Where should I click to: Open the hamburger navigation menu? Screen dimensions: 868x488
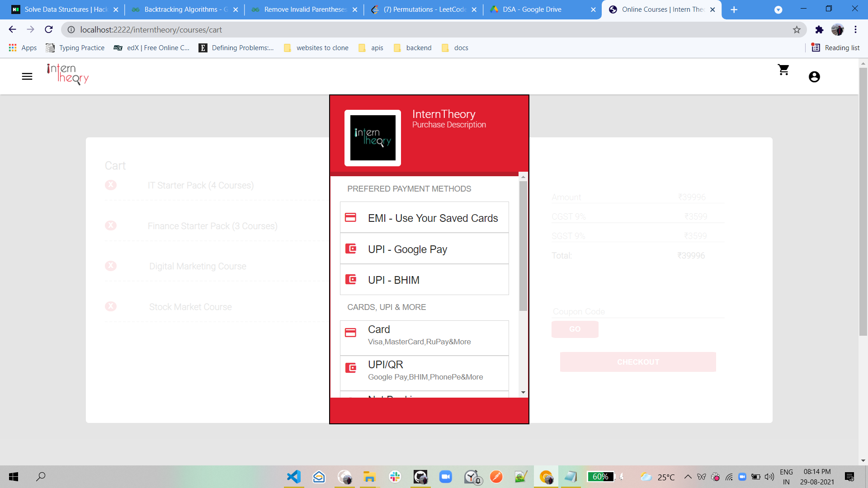(27, 76)
